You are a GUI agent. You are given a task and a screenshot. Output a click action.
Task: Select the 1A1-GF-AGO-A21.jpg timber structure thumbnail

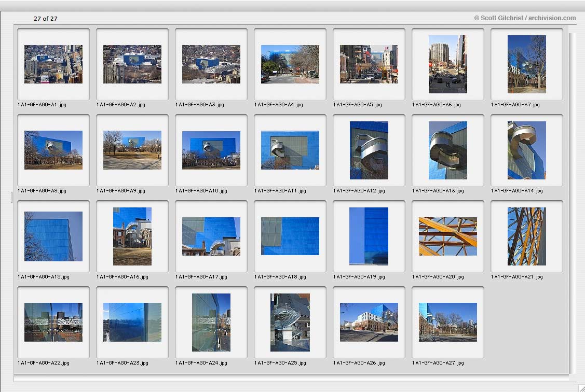coord(527,236)
